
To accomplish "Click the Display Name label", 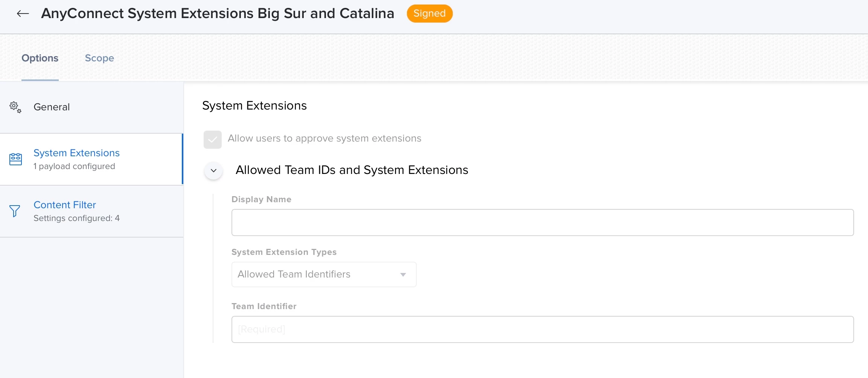I will [x=261, y=200].
